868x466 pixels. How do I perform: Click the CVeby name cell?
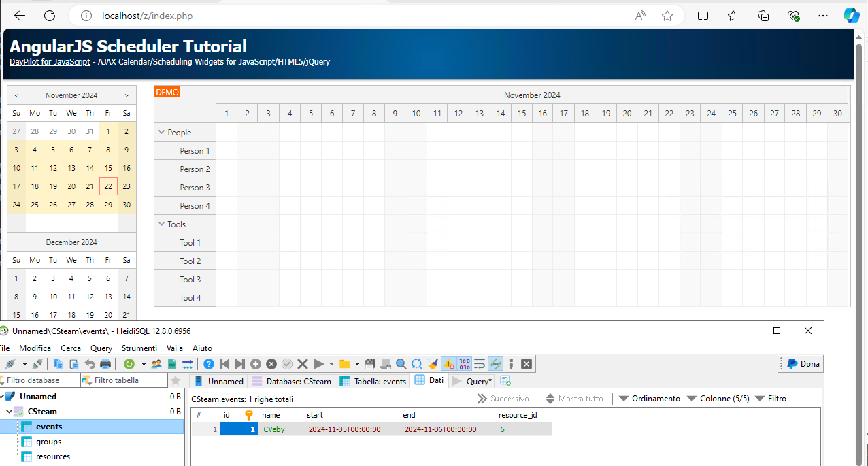pos(281,429)
